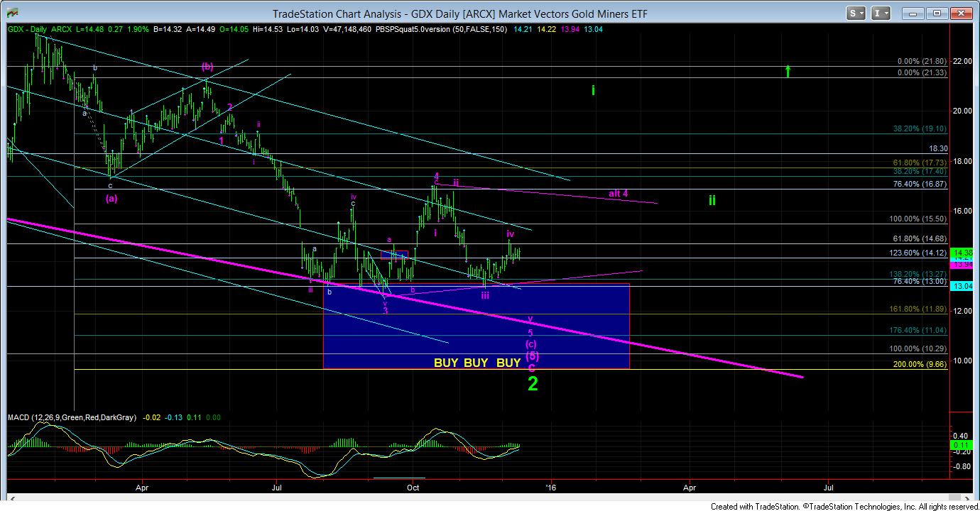
Task: Click the 10.00 price axis label
Action: 962,361
